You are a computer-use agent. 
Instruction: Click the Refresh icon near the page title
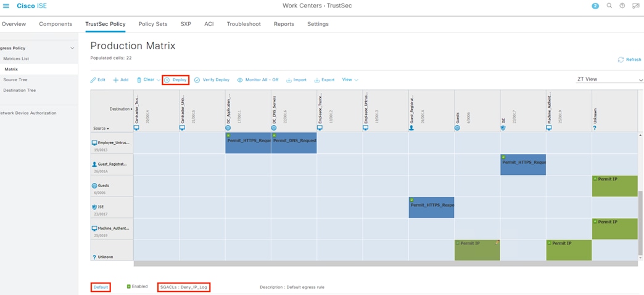pyautogui.click(x=621, y=60)
